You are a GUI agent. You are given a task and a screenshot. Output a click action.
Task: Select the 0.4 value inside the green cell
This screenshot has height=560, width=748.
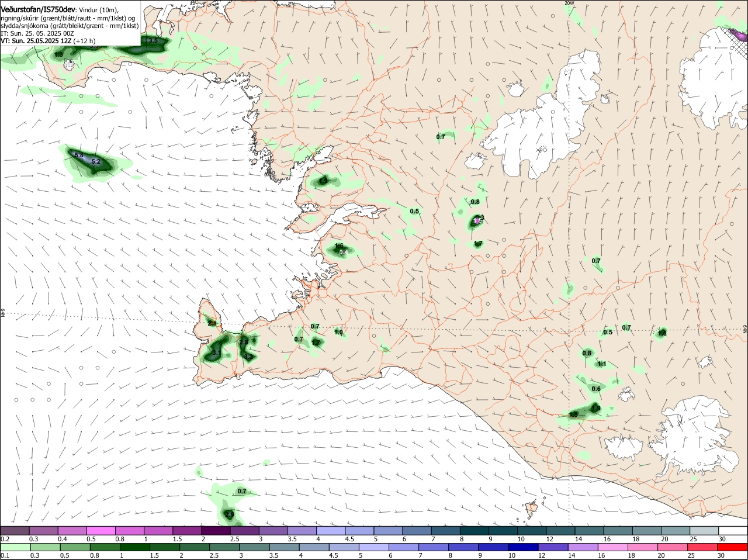click(344, 252)
